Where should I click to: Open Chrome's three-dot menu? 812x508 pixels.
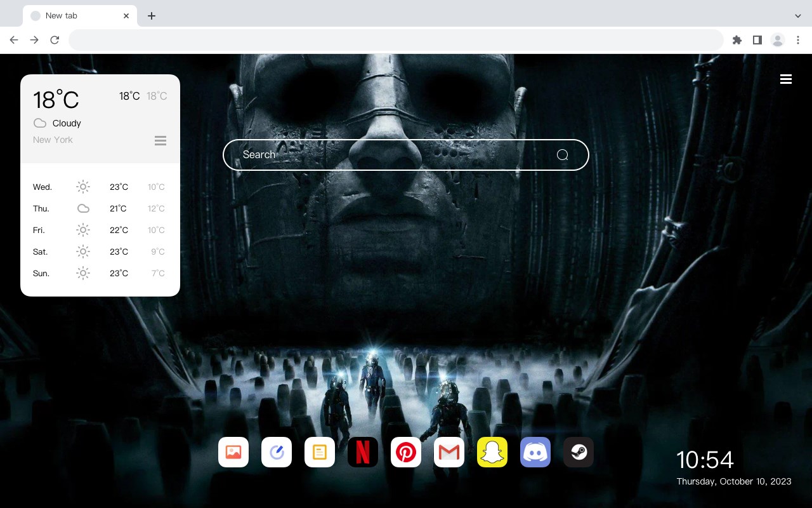click(x=798, y=40)
